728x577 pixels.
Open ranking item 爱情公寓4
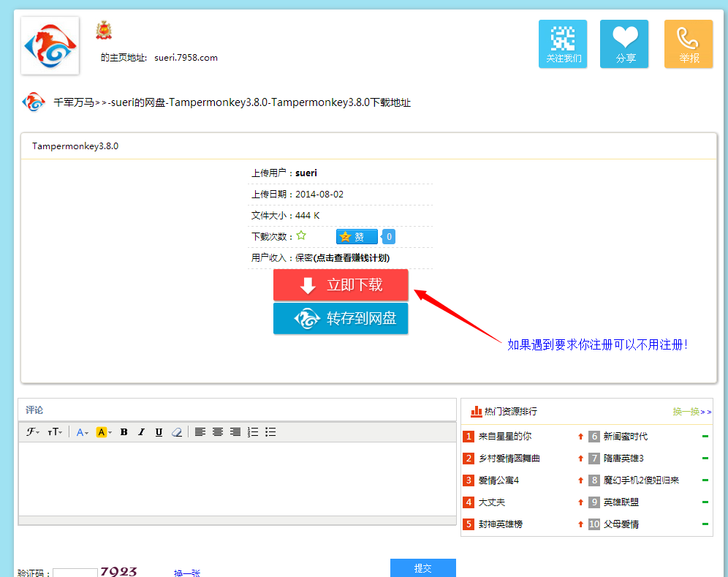pyautogui.click(x=498, y=480)
